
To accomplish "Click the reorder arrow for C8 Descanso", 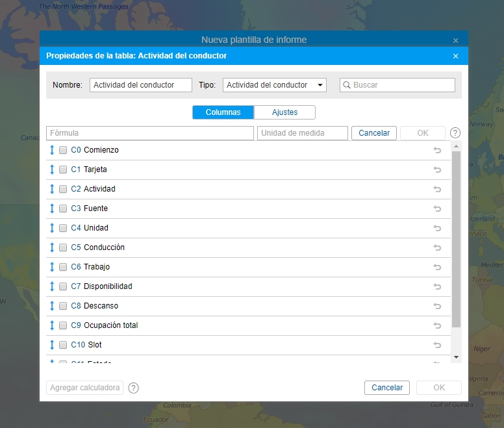I will 52,306.
